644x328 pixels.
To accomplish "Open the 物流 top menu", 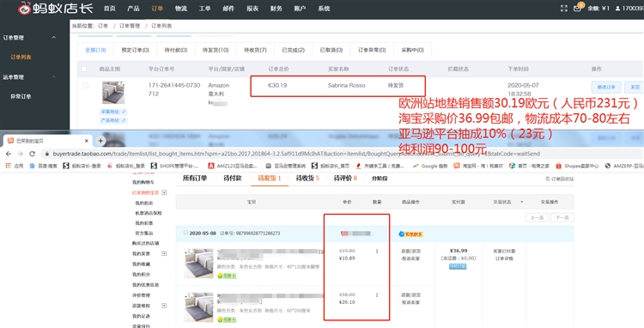I will pos(180,9).
